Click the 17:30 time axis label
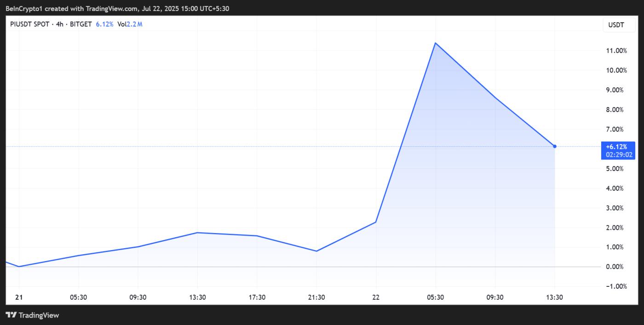The width and height of the screenshot is (644, 325). click(x=257, y=297)
